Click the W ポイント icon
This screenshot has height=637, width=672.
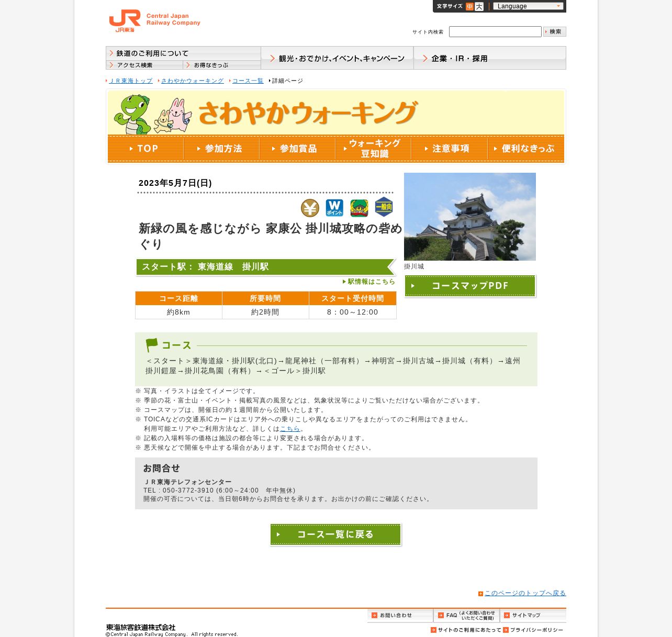334,208
